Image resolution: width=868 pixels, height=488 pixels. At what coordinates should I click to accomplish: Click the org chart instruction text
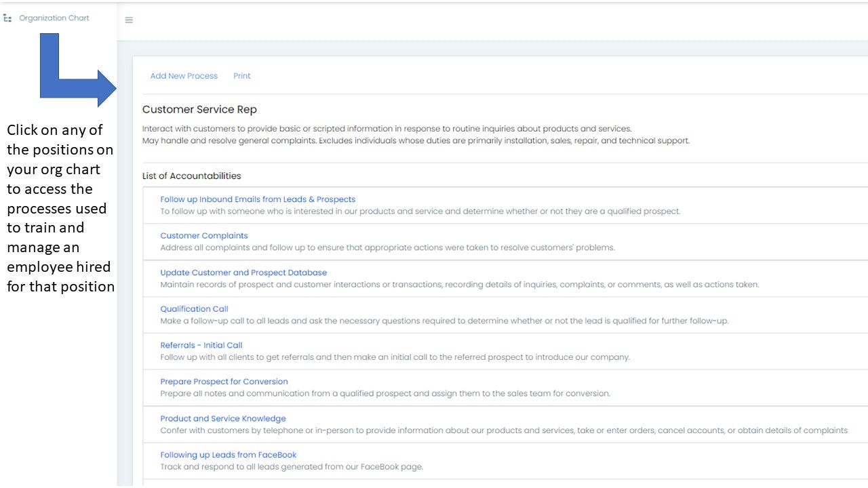(x=60, y=208)
